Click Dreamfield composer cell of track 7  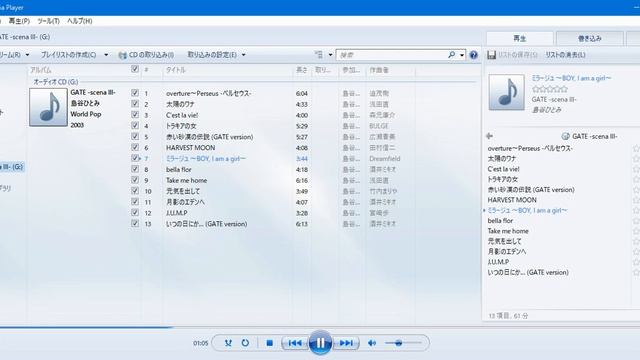click(384, 159)
